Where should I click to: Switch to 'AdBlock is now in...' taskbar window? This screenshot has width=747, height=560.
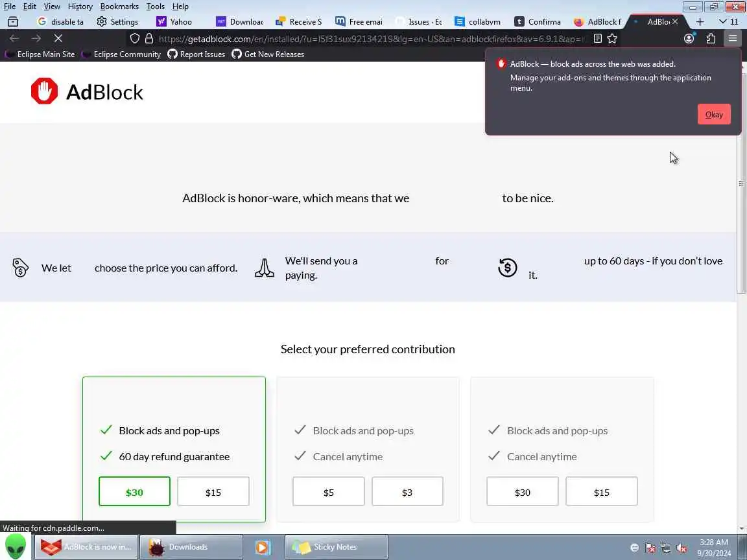click(x=86, y=546)
